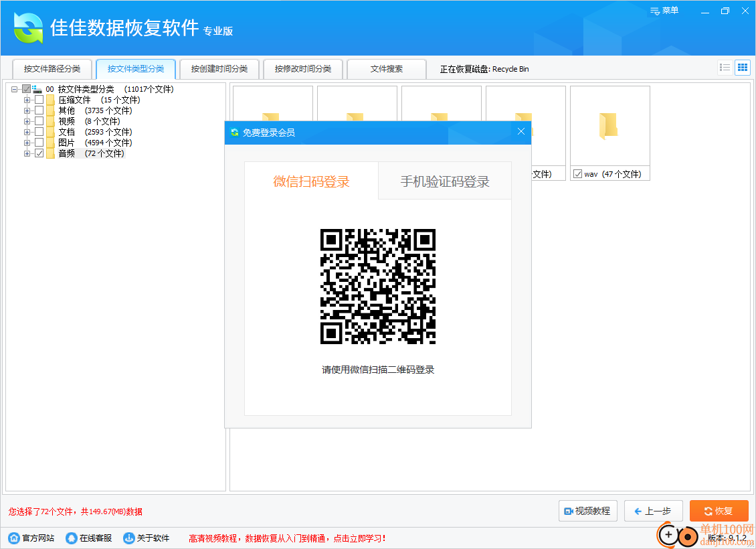756x549 pixels.
Task: Click the 音频 folder icon in tree
Action: [x=50, y=153]
